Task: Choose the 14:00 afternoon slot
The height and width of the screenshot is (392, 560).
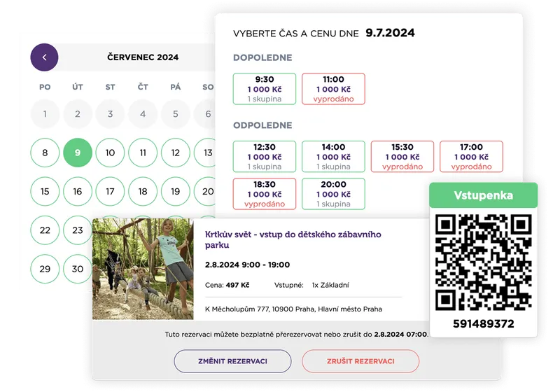Action: coord(334,156)
